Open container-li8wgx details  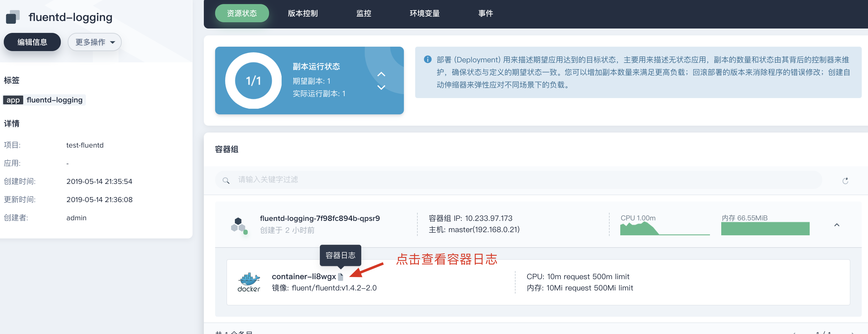[x=304, y=276]
